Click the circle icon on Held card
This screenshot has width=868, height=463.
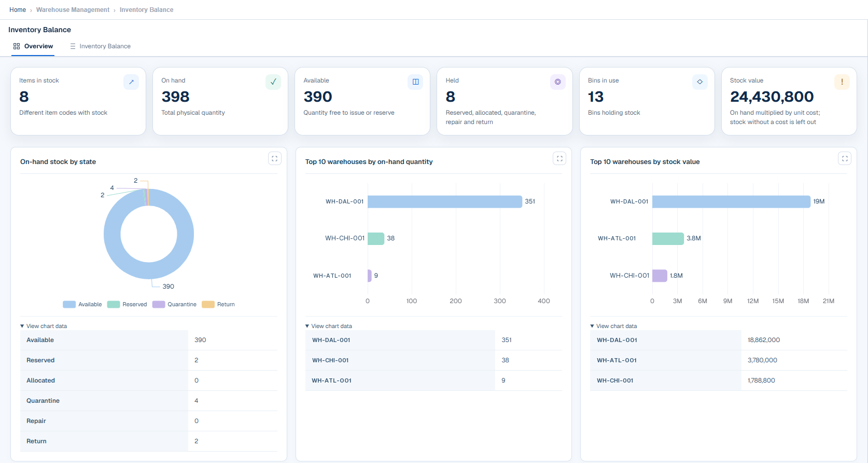pos(558,82)
